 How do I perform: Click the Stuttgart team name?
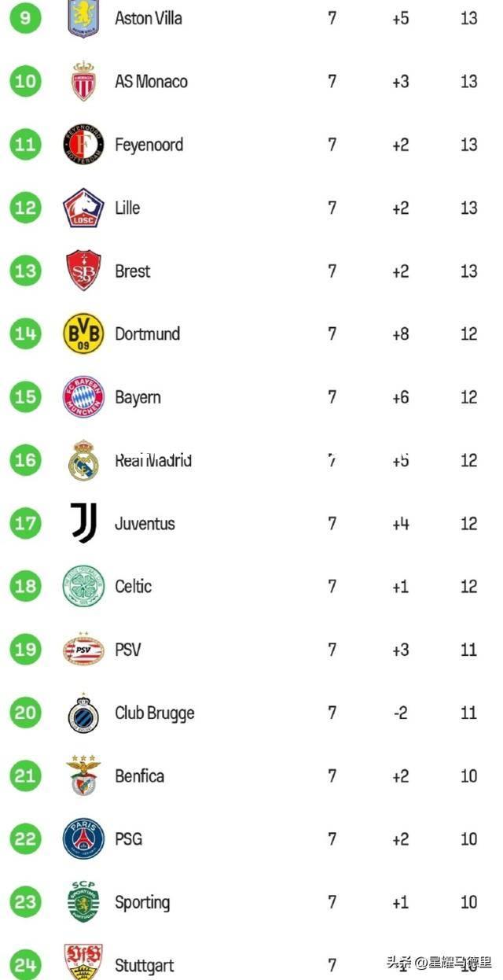[145, 966]
